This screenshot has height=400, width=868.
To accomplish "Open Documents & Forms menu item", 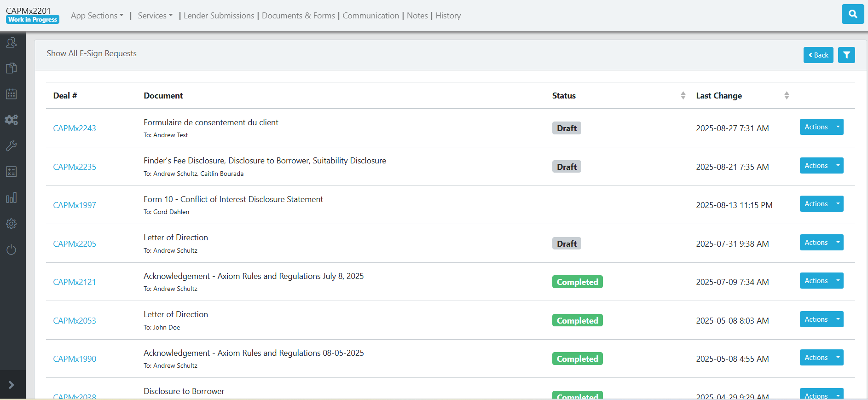I will pos(298,16).
